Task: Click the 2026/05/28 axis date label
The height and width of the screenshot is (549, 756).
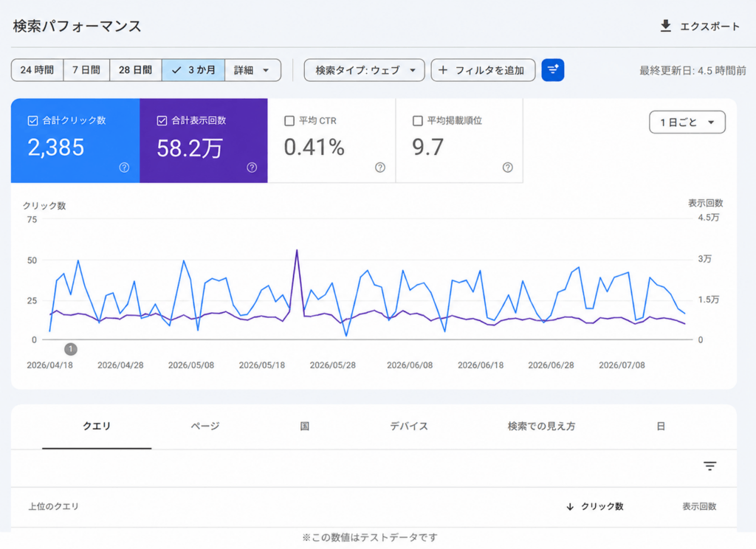Action: pos(333,365)
